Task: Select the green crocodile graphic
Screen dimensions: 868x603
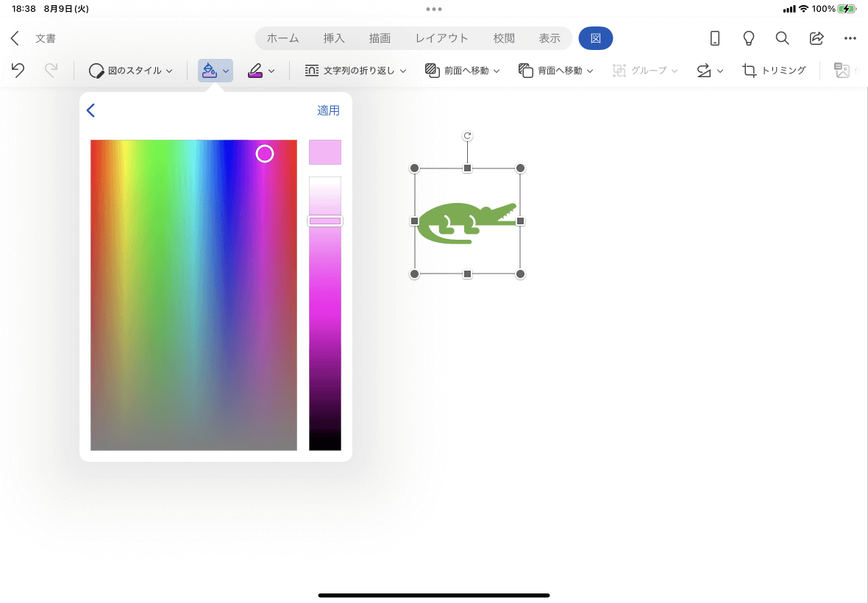Action: [x=466, y=223]
